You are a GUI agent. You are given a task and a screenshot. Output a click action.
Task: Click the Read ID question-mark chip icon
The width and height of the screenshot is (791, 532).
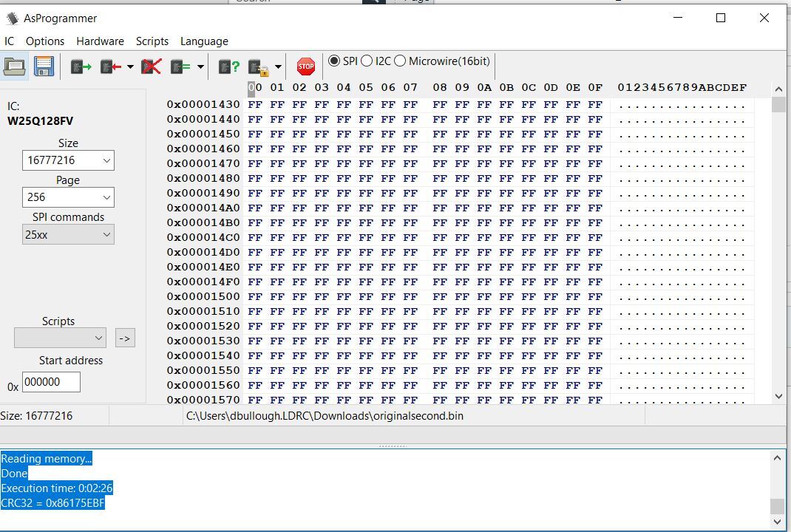pyautogui.click(x=228, y=66)
